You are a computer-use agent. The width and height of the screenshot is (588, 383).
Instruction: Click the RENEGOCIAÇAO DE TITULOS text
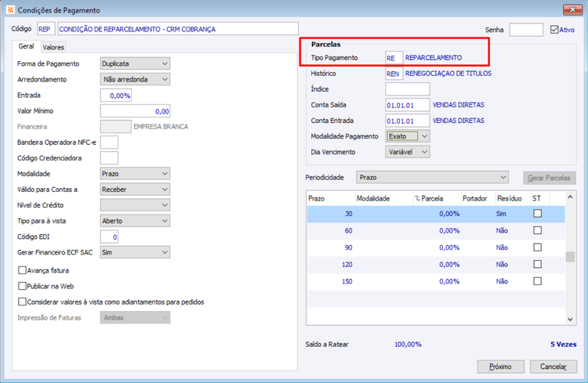click(x=448, y=74)
